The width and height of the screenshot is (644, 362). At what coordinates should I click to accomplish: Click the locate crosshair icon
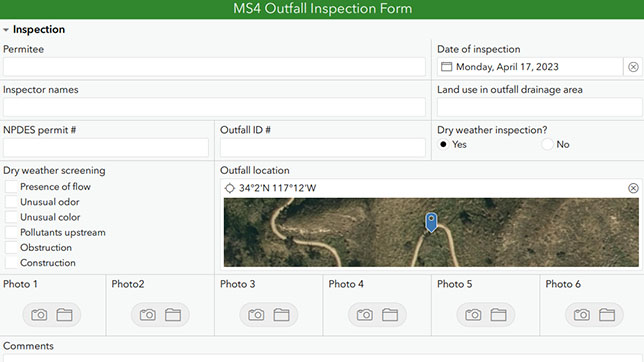230,188
